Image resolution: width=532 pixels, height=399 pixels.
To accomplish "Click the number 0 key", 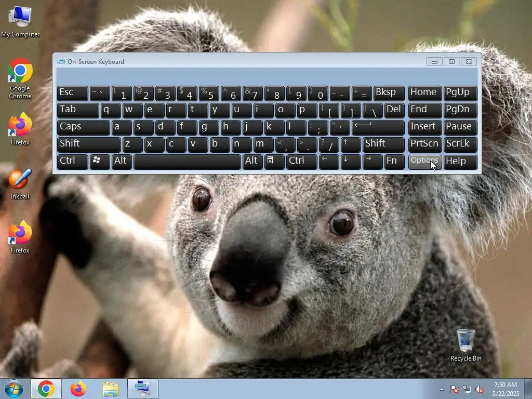I will click(318, 94).
